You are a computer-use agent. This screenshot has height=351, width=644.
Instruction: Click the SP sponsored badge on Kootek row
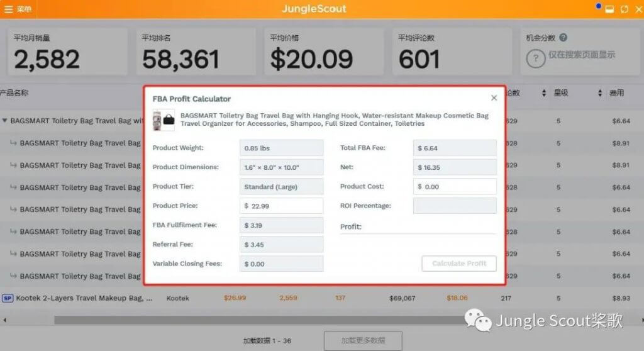click(x=8, y=298)
